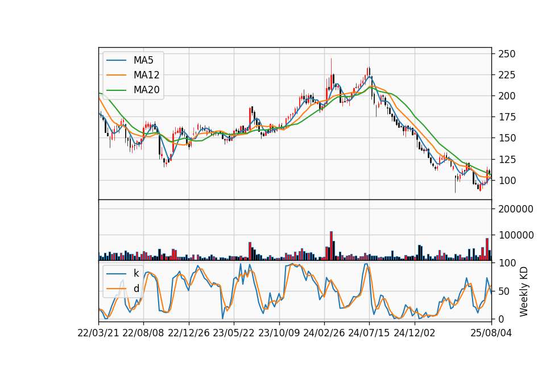Image resolution: width=546 pixels, height=392 pixels.
Task: Click the orange MA12 legend line sample
Action: 116,75
